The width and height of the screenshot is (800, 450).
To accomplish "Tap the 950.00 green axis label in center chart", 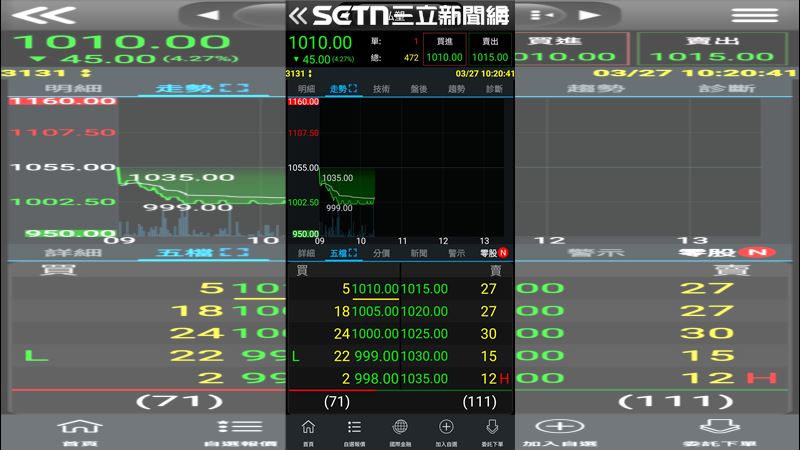I will point(305,234).
